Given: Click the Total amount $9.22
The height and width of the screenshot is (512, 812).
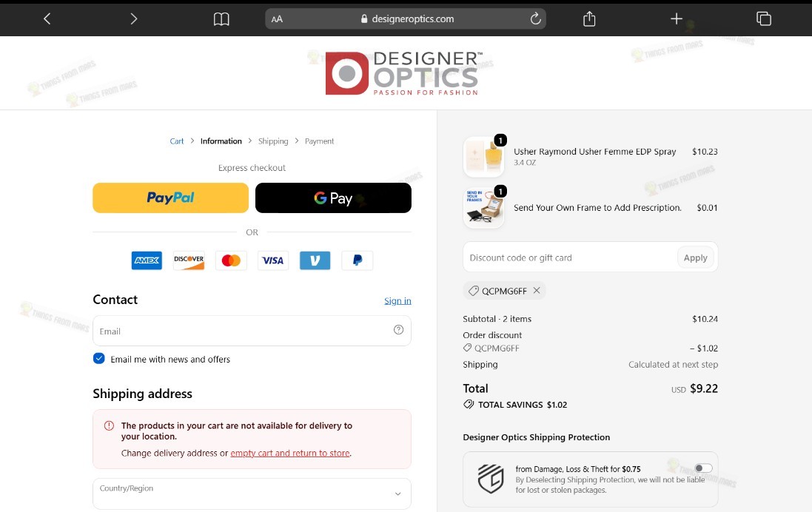Looking at the screenshot, I should click(x=704, y=388).
